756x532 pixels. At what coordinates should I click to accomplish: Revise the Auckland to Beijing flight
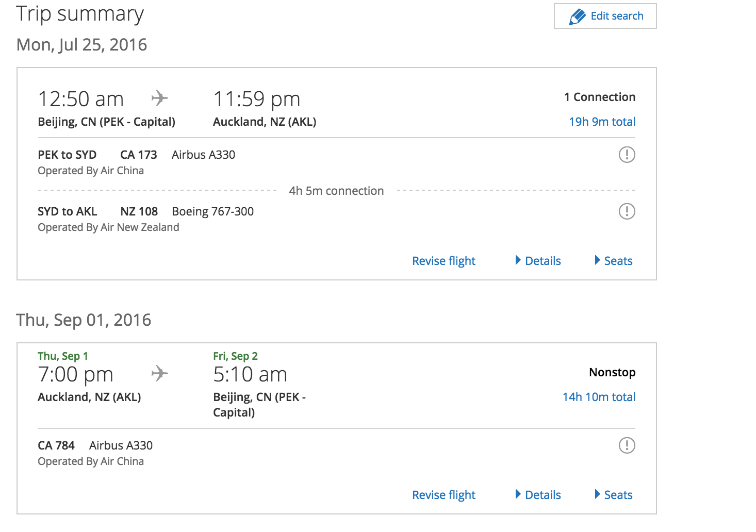click(x=443, y=495)
